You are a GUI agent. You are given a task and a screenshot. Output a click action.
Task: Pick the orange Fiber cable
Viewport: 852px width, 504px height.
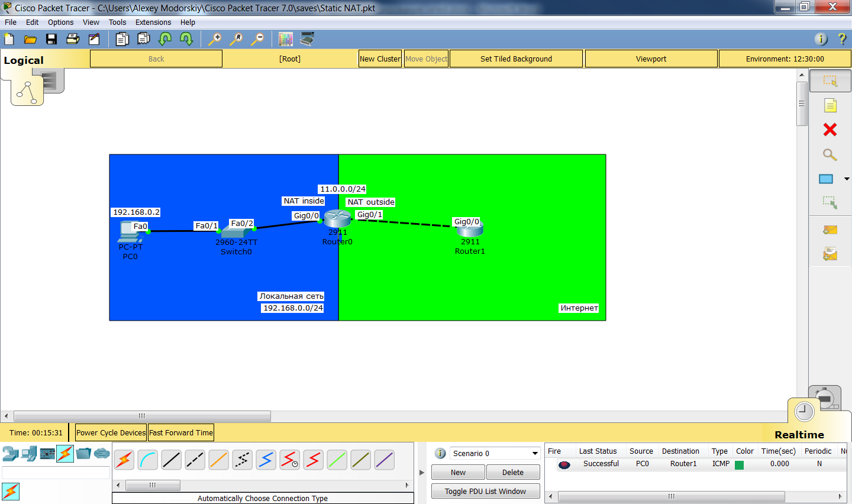[x=219, y=460]
